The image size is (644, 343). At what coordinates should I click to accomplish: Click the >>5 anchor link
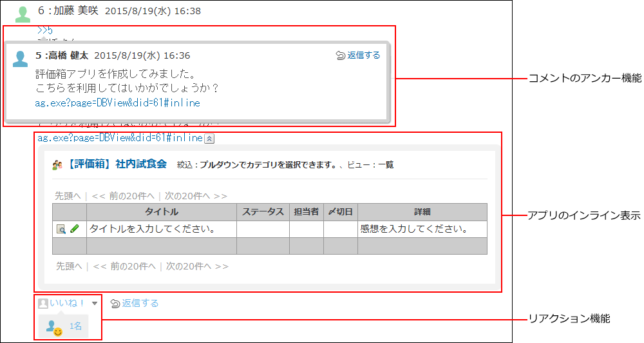pyautogui.click(x=45, y=30)
